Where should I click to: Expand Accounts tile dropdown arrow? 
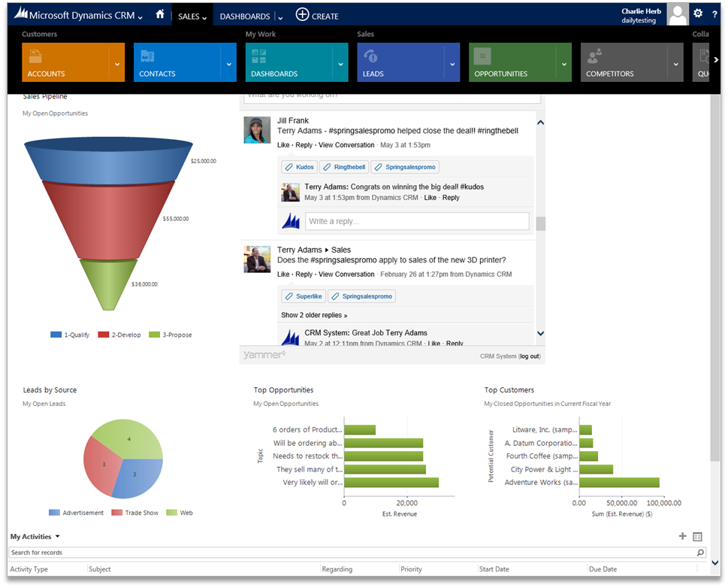[x=117, y=64]
